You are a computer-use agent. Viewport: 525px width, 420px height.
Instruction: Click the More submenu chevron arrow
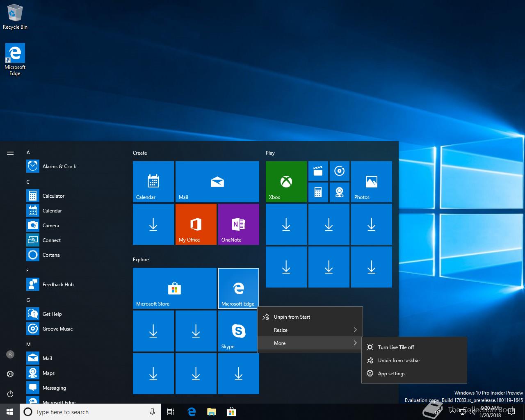coord(355,343)
